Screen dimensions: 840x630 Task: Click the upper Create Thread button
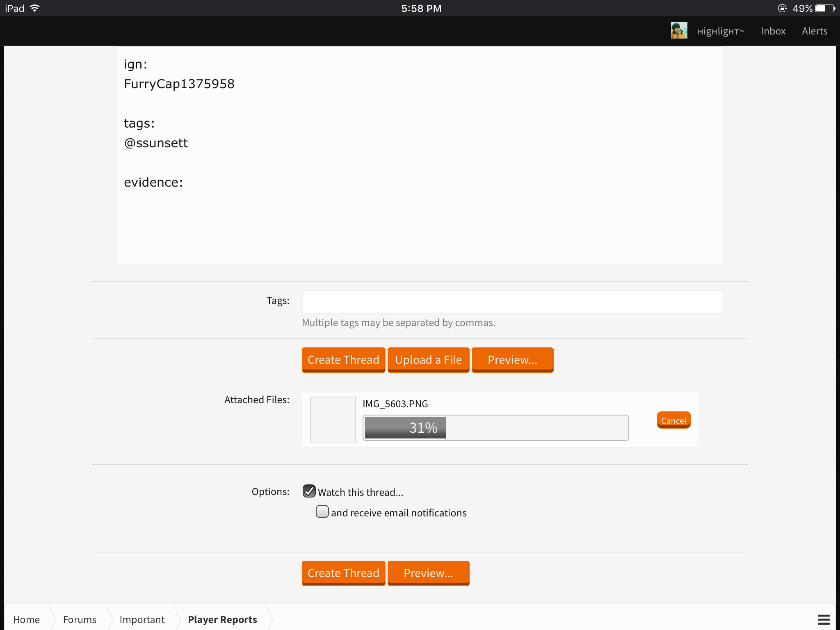pyautogui.click(x=344, y=360)
